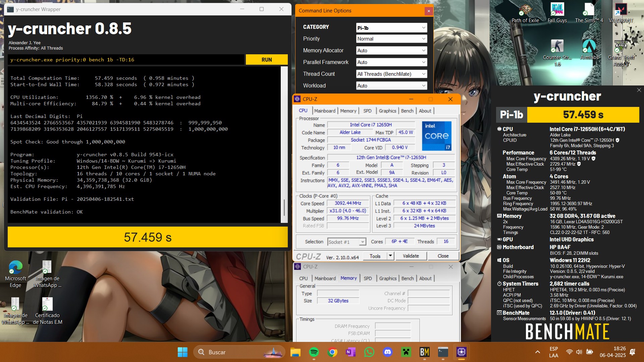
Task: Switch to Memory tab in upper CPU-Z
Action: (348, 111)
